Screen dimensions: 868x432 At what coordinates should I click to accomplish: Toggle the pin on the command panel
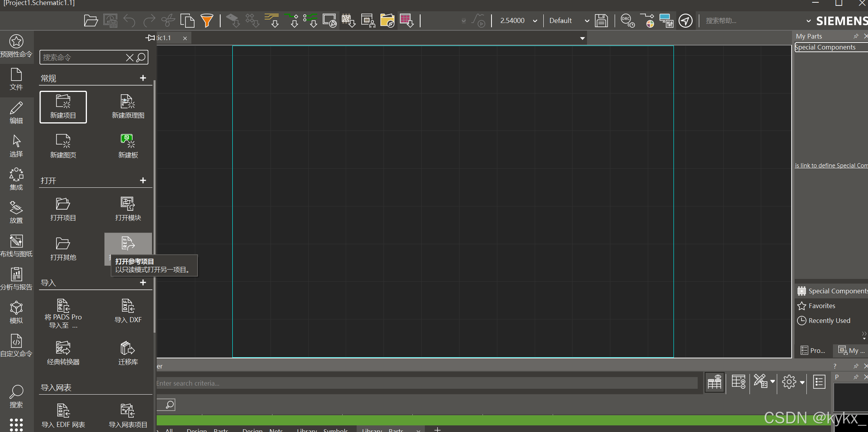[x=150, y=38]
